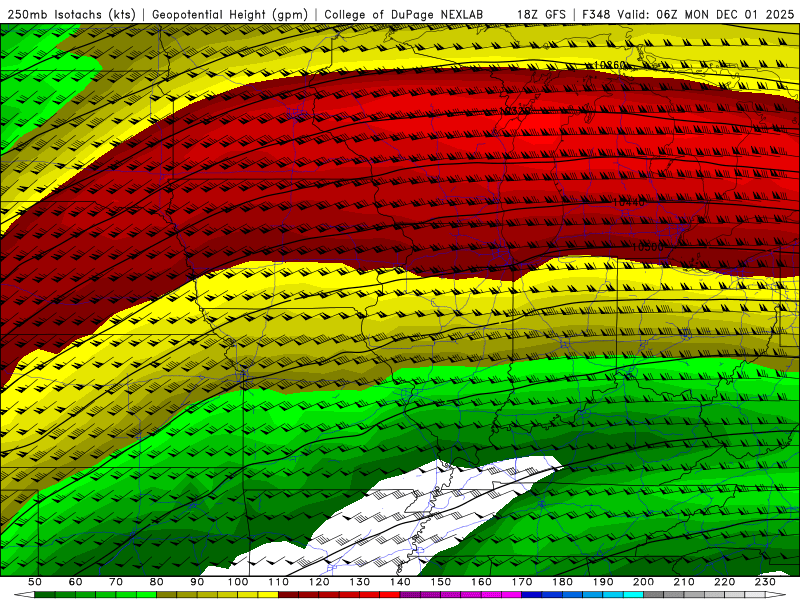
Task: Click the 140 label on the color scale
Action: coord(401,582)
